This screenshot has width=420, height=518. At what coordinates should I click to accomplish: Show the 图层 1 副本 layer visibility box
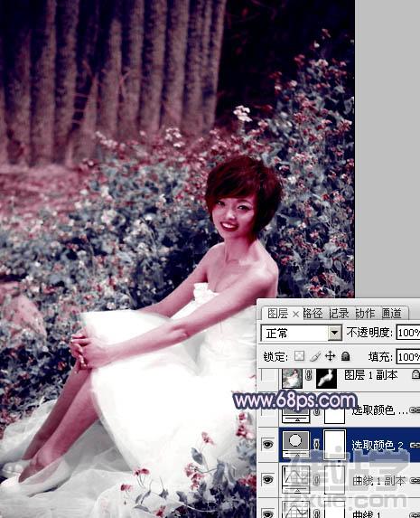click(x=267, y=375)
